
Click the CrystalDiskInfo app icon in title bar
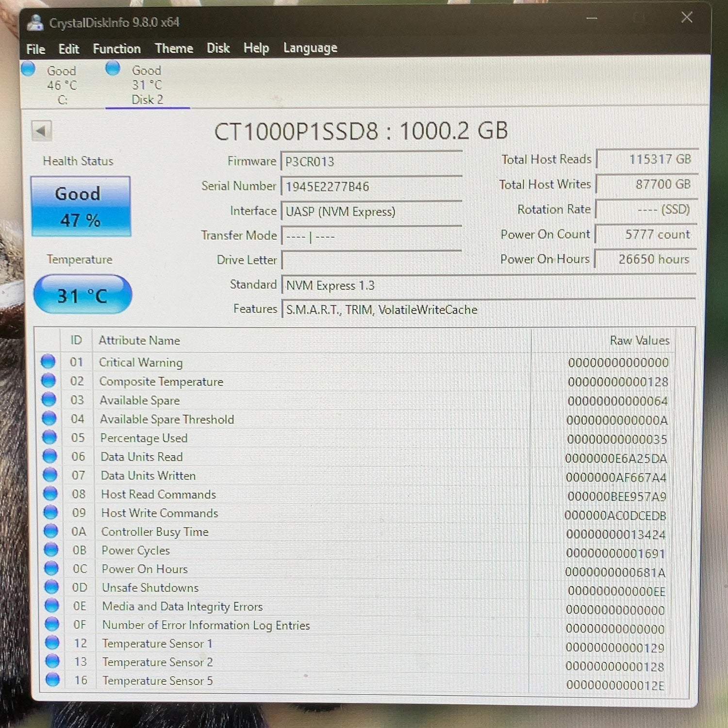35,22
